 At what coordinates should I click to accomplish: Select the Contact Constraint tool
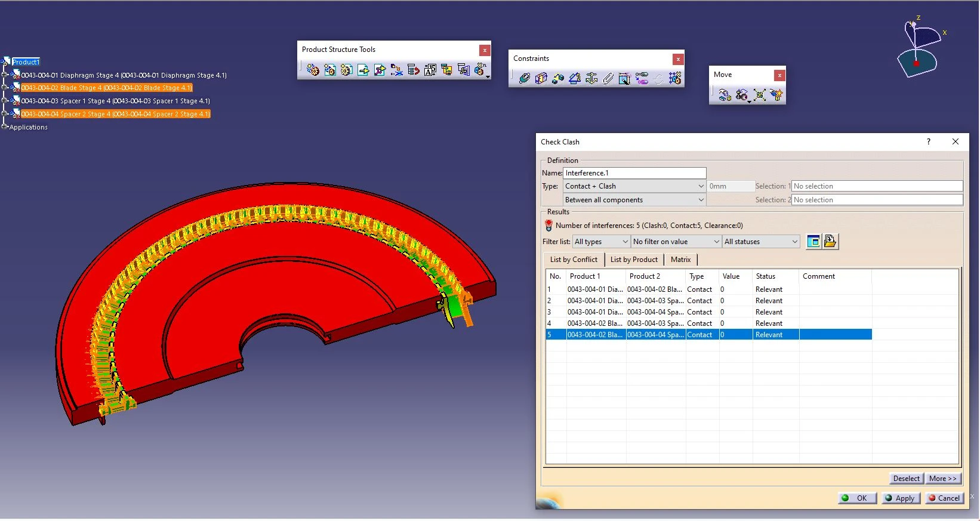(541, 78)
